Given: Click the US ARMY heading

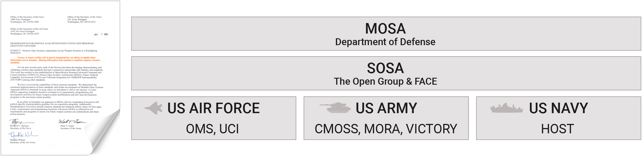Looking at the screenshot, I should (x=386, y=108).
